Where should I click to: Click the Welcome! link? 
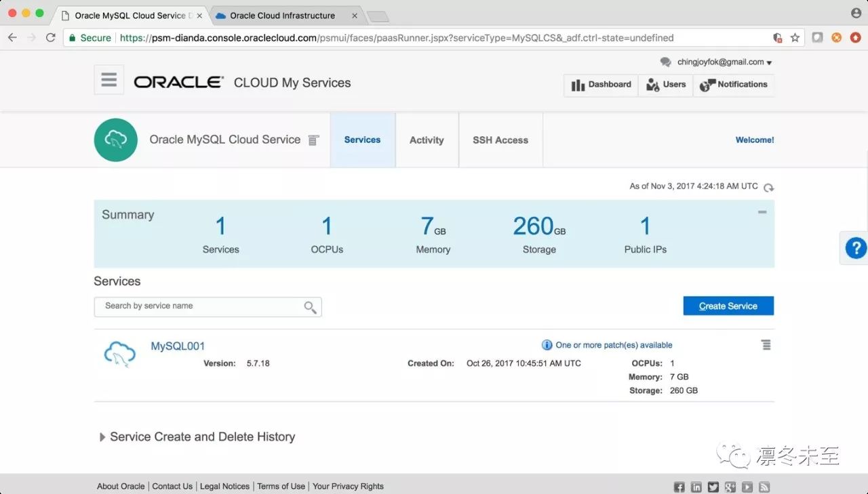755,140
